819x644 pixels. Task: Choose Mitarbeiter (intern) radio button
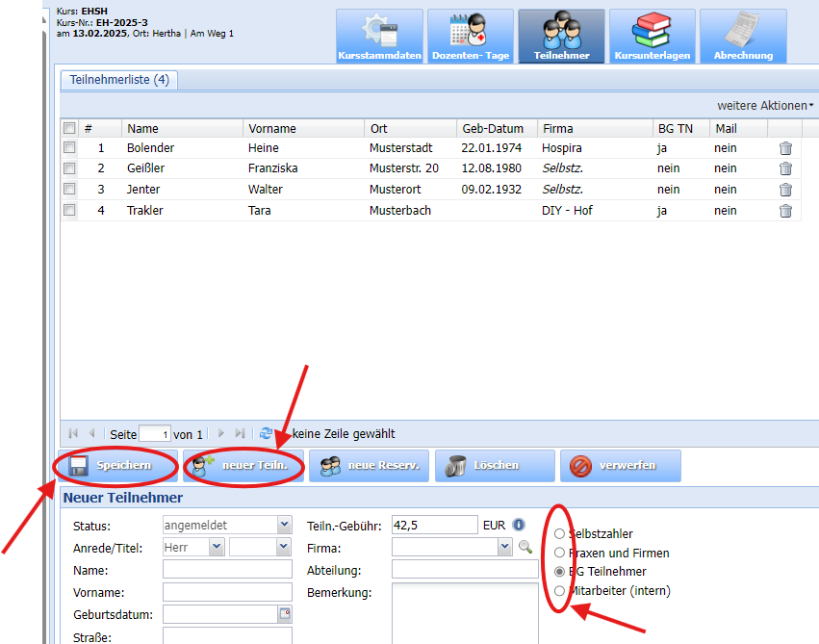pos(559,591)
